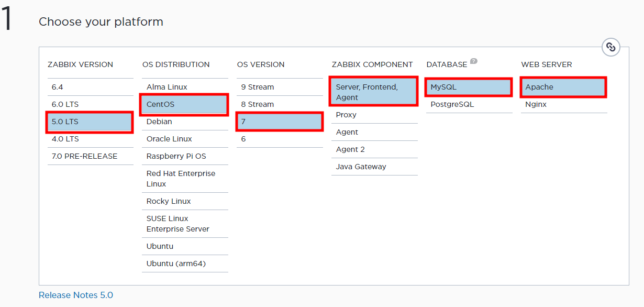644x307 pixels.
Task: Pick Zabbix version 4.0 LTS
Action: pos(90,139)
